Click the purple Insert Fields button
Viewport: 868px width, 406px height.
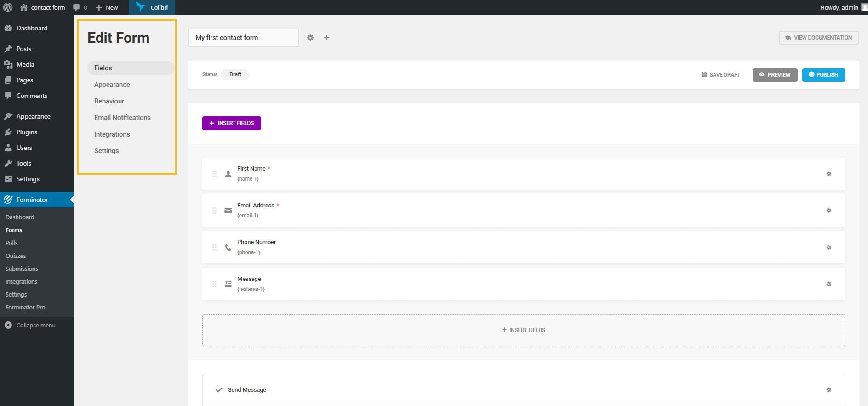(232, 123)
